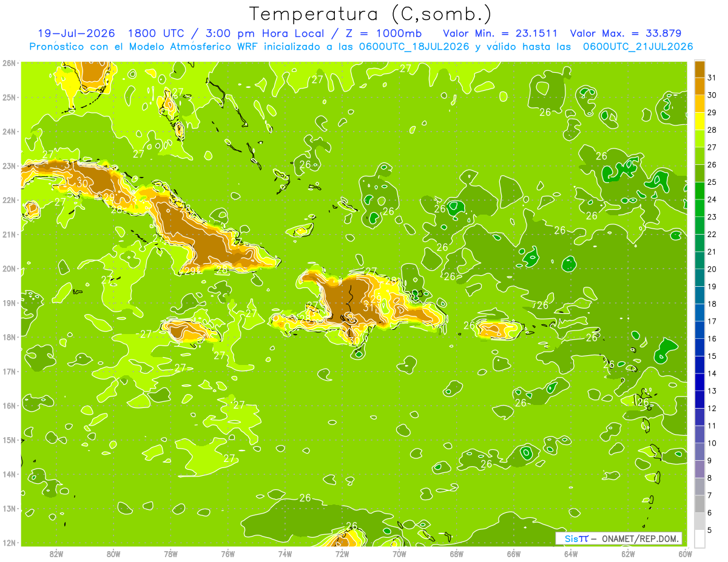
Task: Click the 'Temperatura (C,somb.)' chart title
Action: click(370, 14)
